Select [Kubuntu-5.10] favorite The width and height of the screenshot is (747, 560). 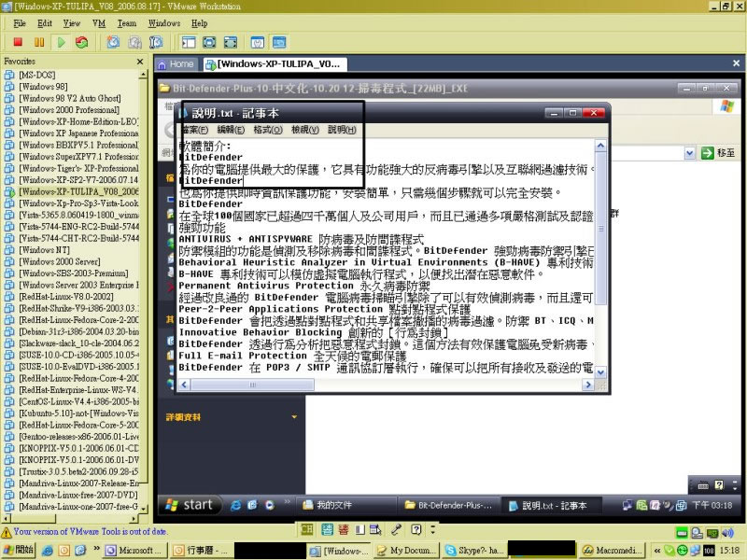(78, 413)
